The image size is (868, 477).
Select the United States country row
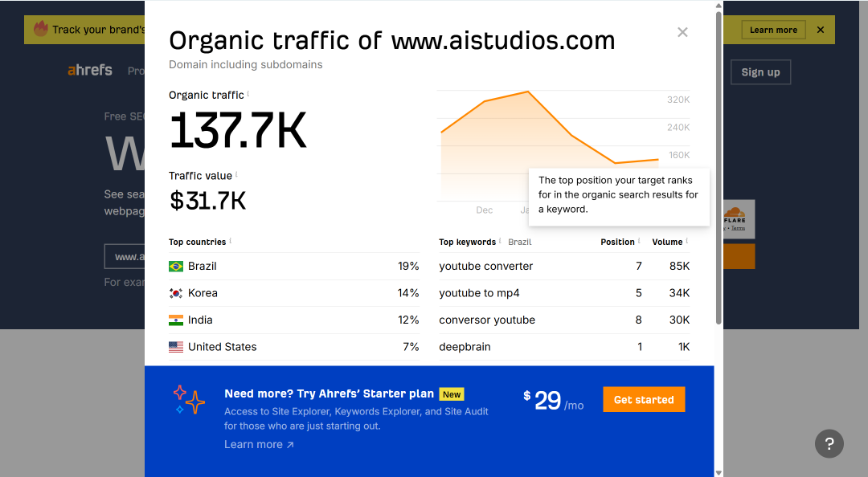click(x=294, y=347)
